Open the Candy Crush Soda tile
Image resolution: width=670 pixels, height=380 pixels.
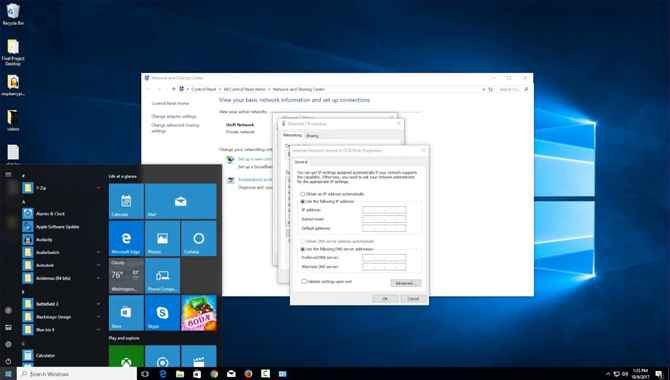199,312
